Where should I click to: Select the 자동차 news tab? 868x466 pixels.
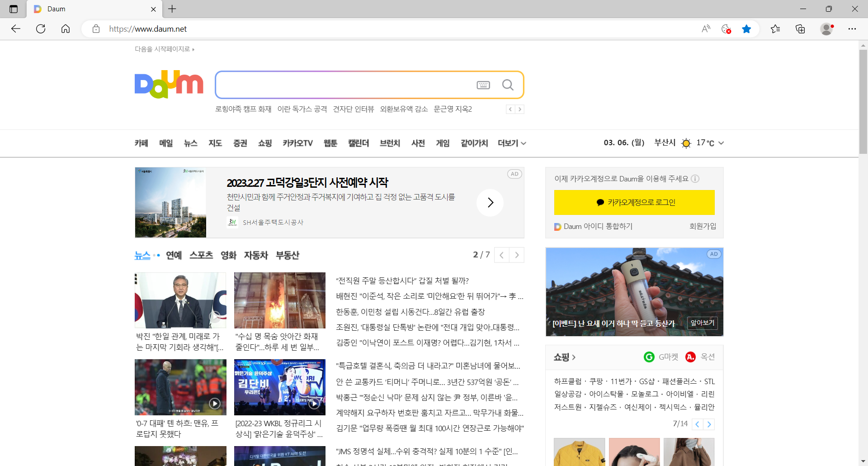(x=256, y=255)
